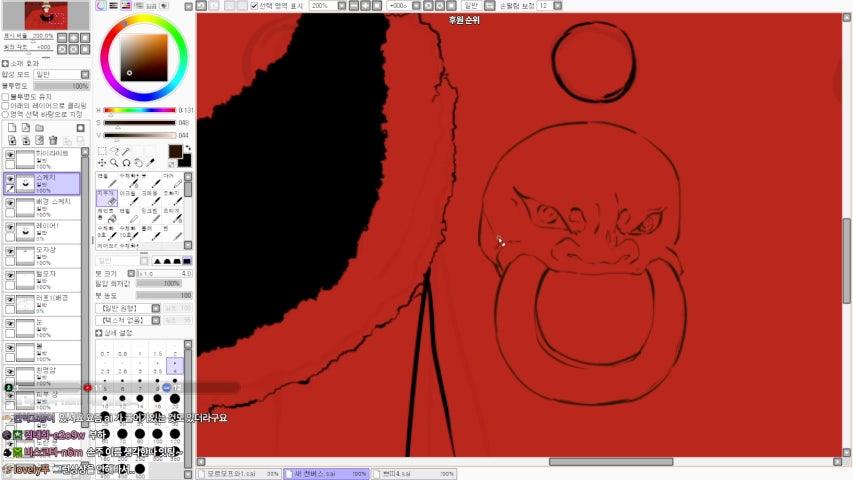Open the color wheel panel
853x480 pixels.
click(101, 5)
